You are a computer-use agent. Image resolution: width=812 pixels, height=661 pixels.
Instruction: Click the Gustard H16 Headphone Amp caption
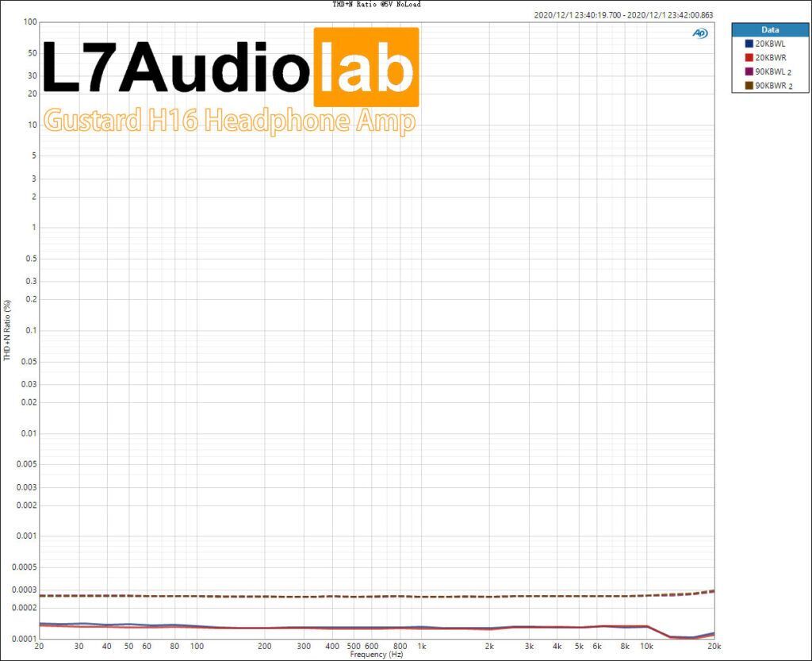click(x=229, y=121)
